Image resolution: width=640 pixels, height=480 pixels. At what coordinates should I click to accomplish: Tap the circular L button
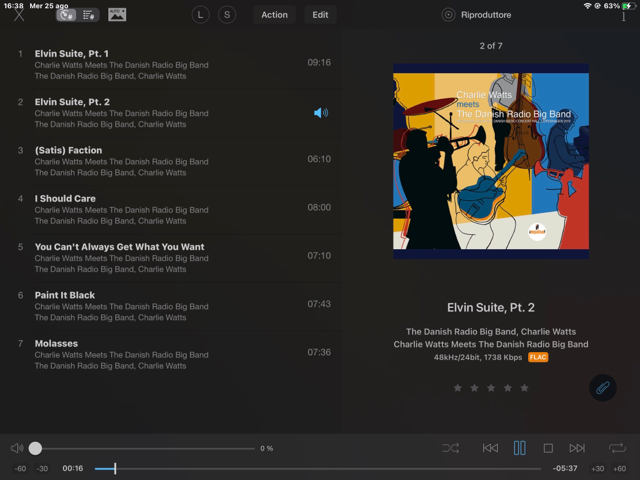click(200, 15)
